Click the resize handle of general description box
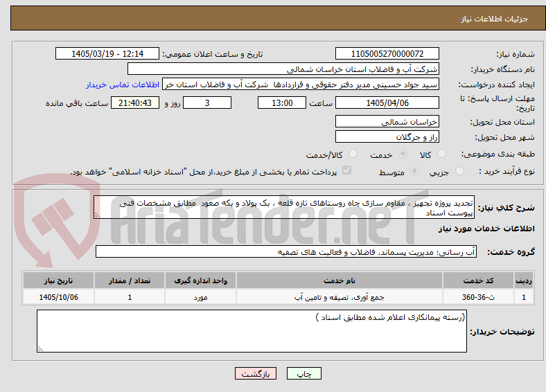Viewport: 546px width, 392px height. click(97, 215)
